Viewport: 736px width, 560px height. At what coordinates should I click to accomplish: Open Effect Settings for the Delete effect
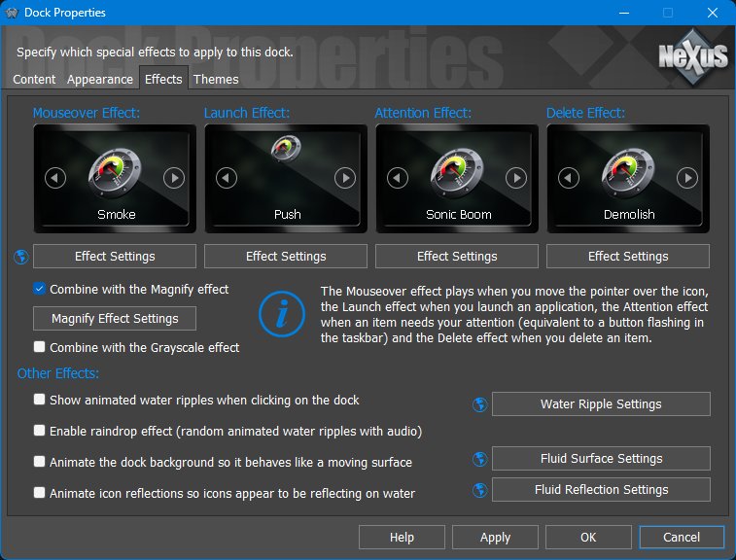[628, 257]
